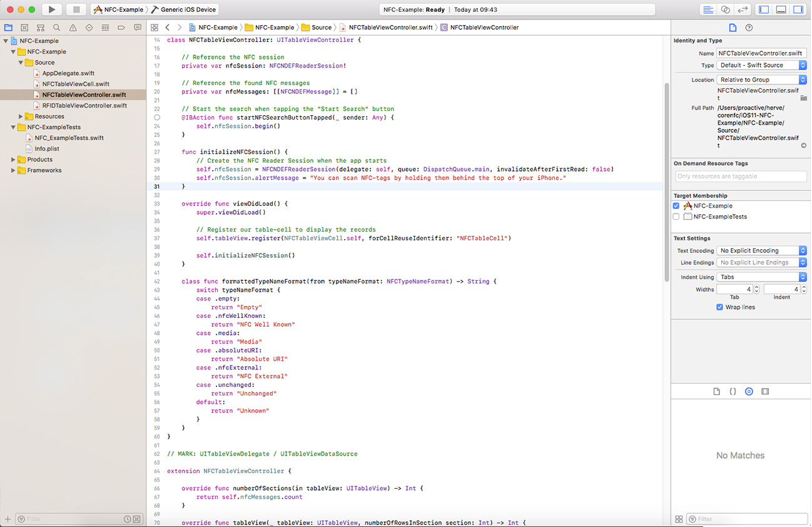The image size is (812, 527).
Task: Open the Test navigator diamond icon
Action: click(89, 28)
